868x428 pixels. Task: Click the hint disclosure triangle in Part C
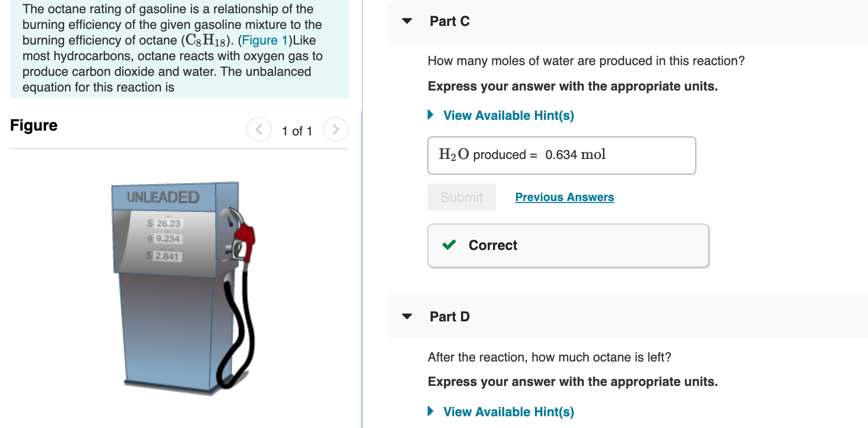point(431,115)
